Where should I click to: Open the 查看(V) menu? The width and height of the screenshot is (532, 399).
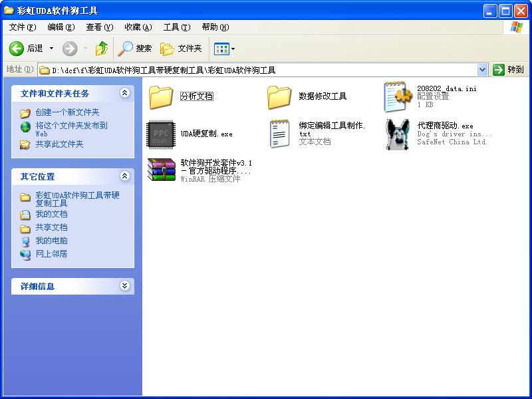(99, 27)
